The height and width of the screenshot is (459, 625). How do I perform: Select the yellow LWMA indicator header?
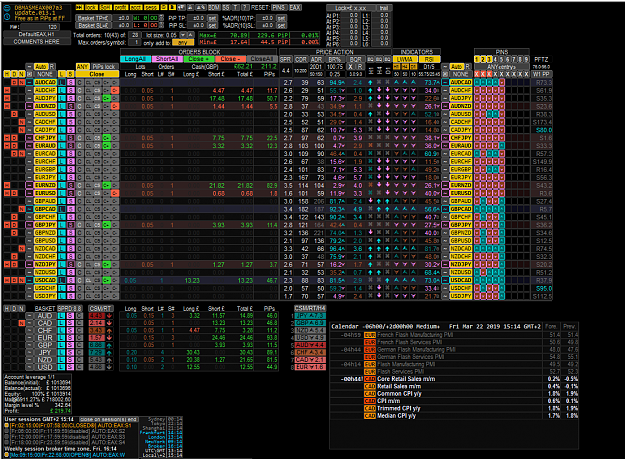[x=405, y=59]
